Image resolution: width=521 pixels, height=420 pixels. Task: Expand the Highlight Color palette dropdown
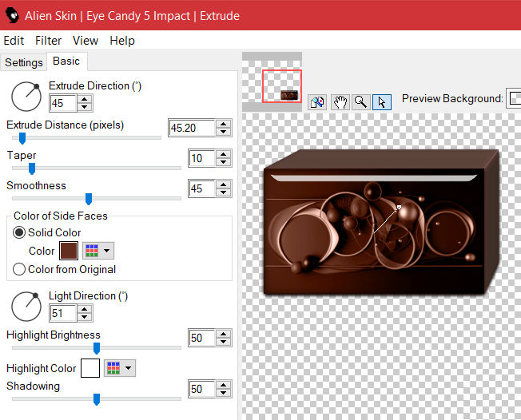[x=119, y=368]
